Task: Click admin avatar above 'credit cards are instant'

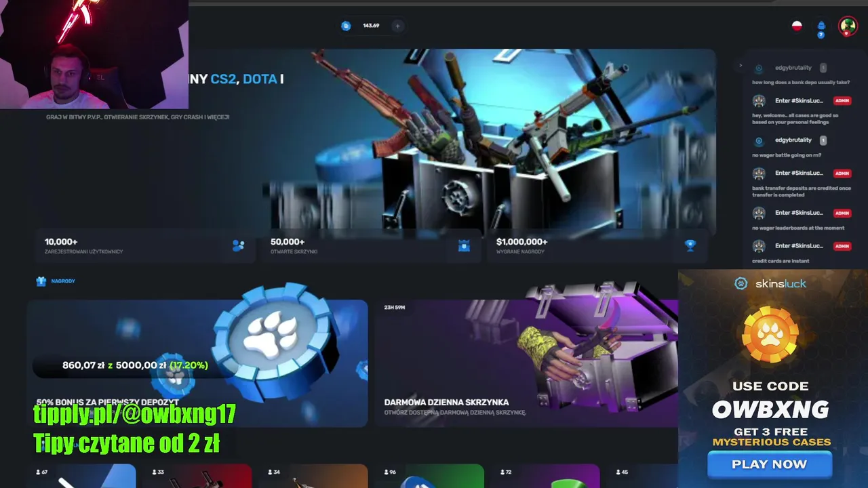Action: (759, 246)
